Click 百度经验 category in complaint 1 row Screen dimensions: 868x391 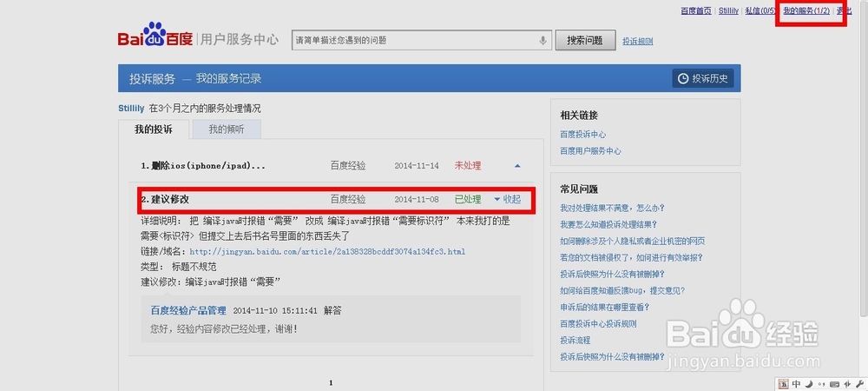coord(348,166)
